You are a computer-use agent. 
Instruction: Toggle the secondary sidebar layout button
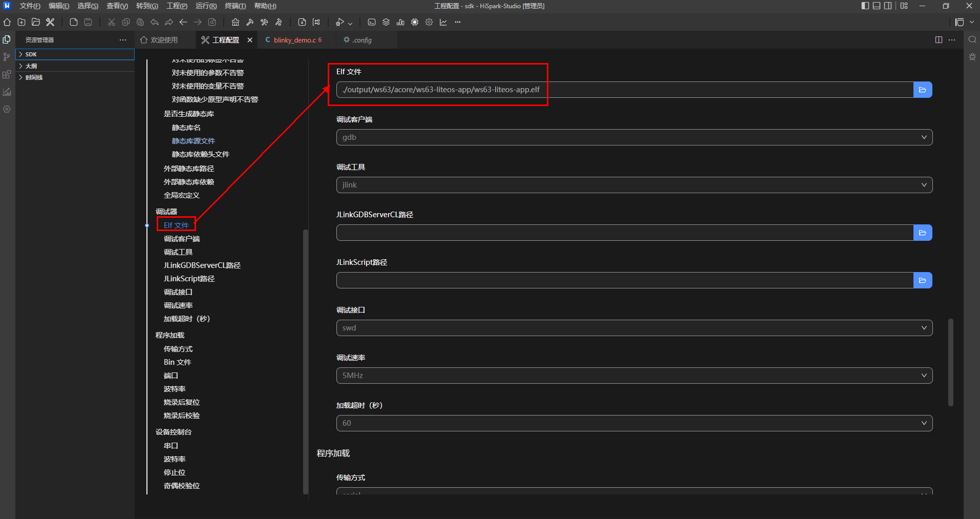click(x=888, y=6)
